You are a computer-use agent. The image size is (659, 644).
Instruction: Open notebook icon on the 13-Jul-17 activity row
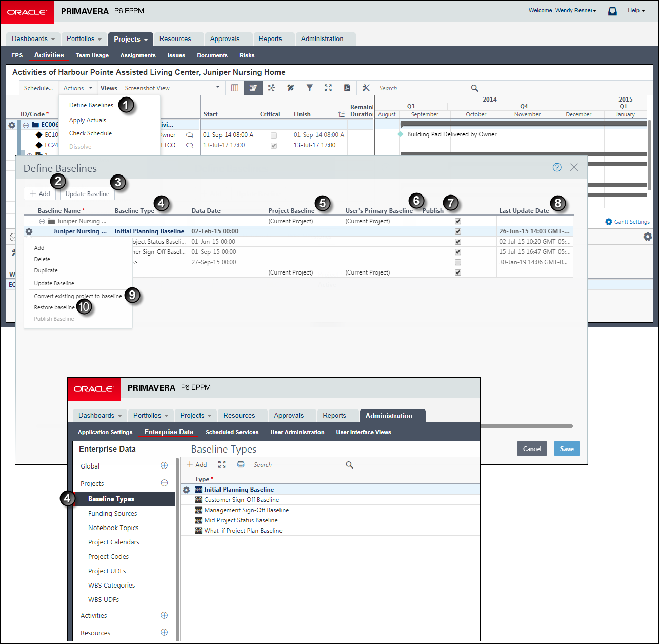coord(189,145)
